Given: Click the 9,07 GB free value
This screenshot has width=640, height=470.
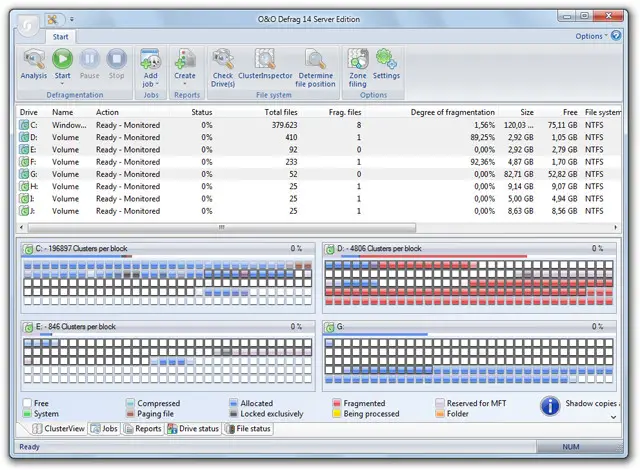Looking at the screenshot, I should [564, 186].
